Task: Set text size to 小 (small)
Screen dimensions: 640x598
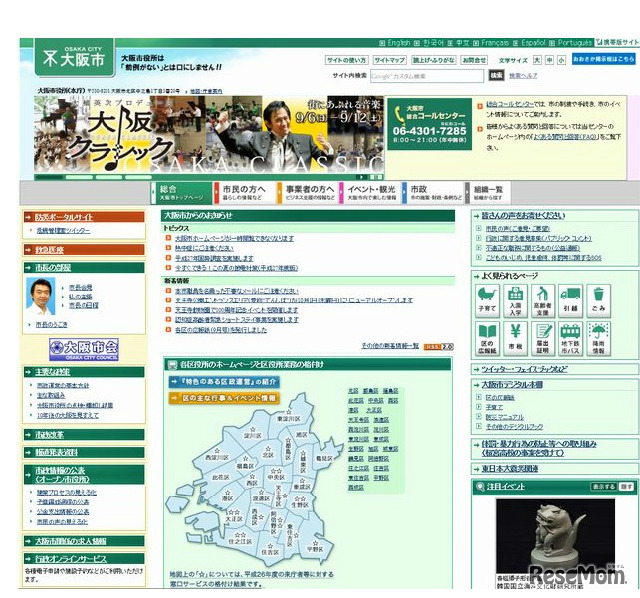Action: (562, 60)
